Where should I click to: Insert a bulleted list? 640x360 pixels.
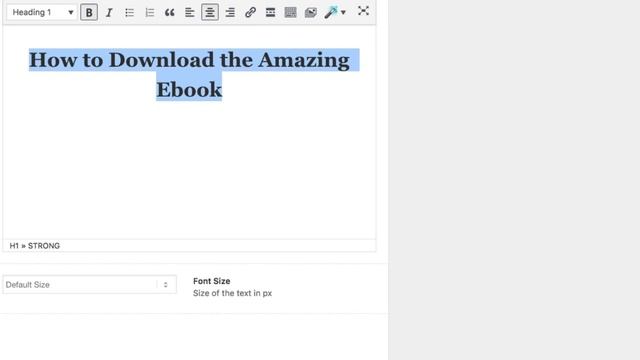(129, 12)
